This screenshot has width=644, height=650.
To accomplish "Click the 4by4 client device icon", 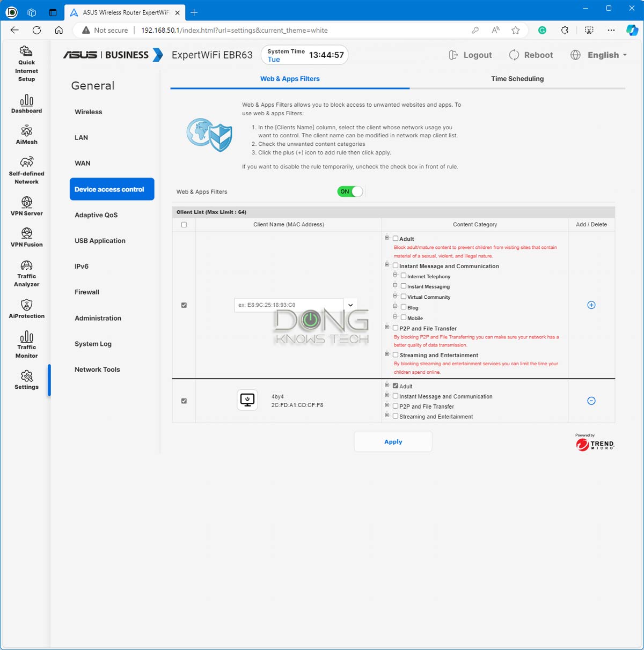I will point(247,400).
